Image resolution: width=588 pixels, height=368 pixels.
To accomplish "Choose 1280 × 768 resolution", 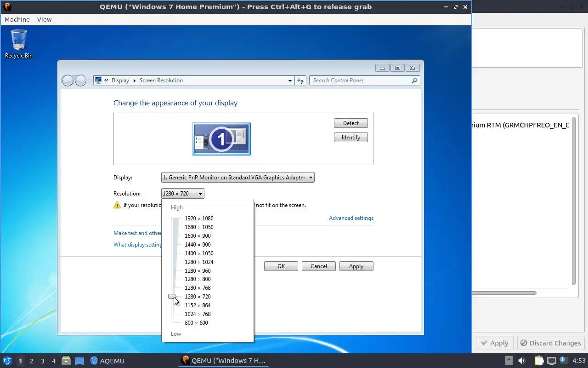I will tap(198, 288).
